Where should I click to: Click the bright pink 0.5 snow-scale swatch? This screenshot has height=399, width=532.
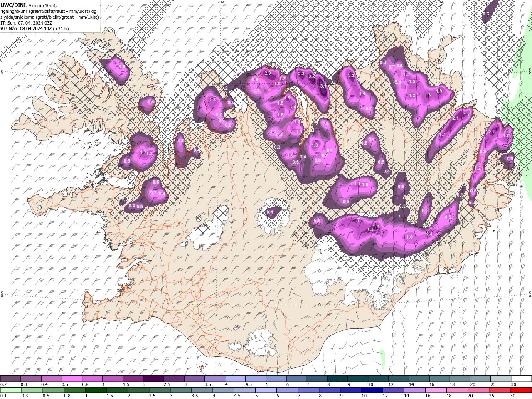72,379
